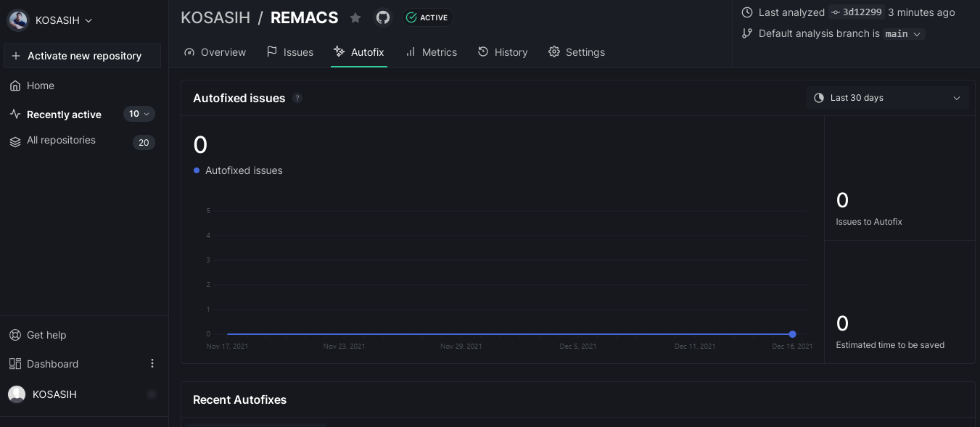Viewport: 980px width, 427px height.
Task: Open the Settings tab
Action: [577, 52]
